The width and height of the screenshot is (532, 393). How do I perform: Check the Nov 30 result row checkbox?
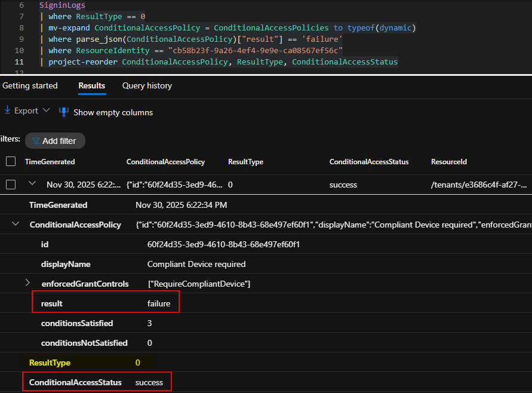coord(11,185)
